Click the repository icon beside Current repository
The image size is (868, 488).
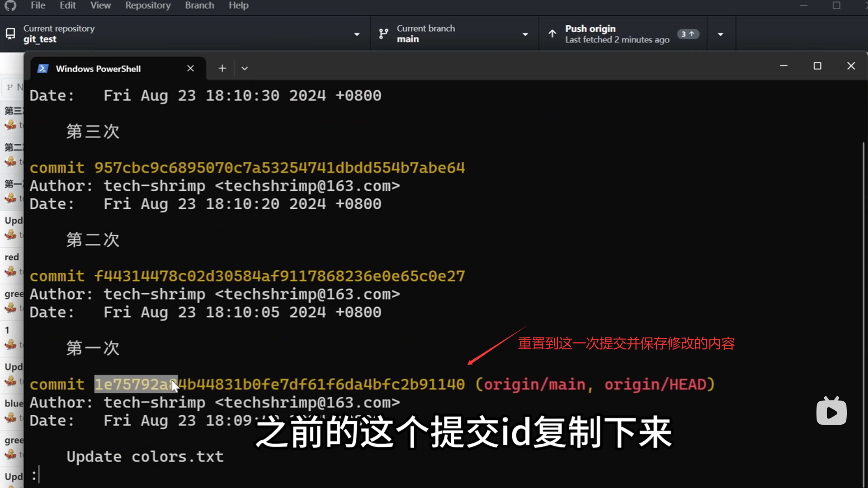pyautogui.click(x=10, y=34)
